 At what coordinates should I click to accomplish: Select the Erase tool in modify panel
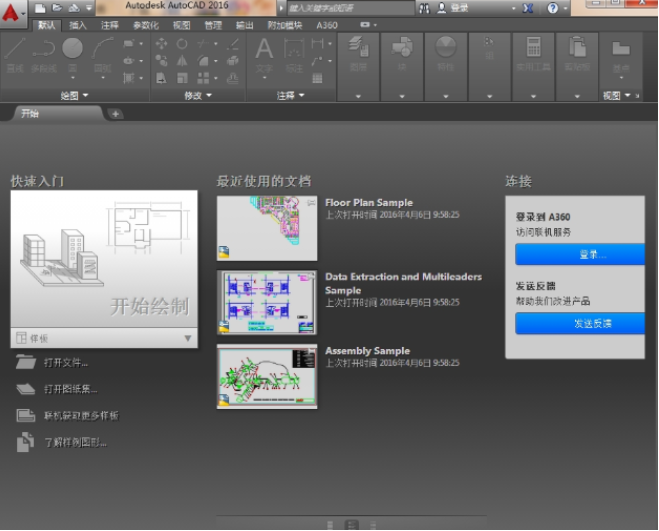(233, 43)
